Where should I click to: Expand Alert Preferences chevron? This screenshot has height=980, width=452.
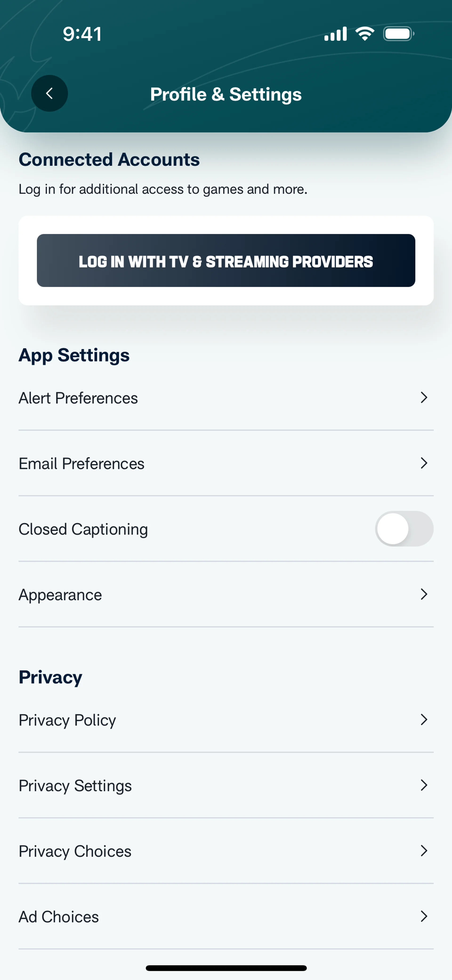[x=424, y=397]
